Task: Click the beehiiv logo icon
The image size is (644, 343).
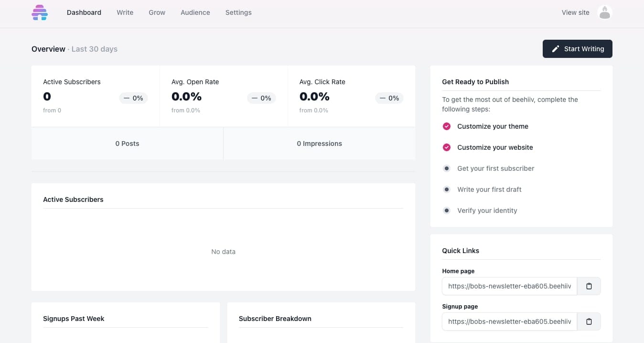Action: click(39, 12)
